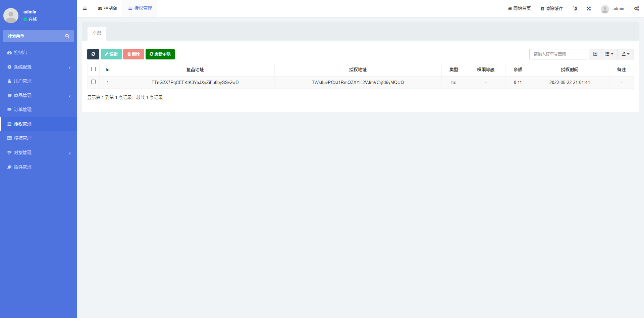Expand the 商品管理 sidebar menu

(x=39, y=96)
